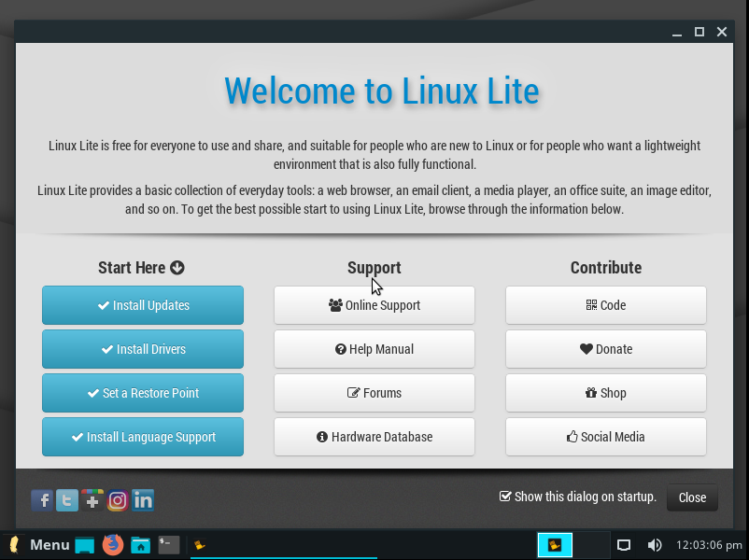Click the show desktop taskbar icon
This screenshot has width=749, height=560.
(85, 545)
